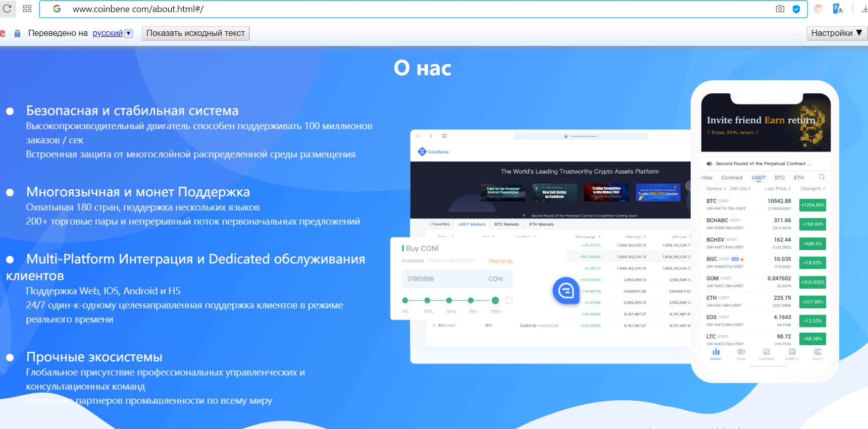This screenshot has height=429, width=868.
Task: Click the +316.935% button for GOM
Action: [x=812, y=282]
